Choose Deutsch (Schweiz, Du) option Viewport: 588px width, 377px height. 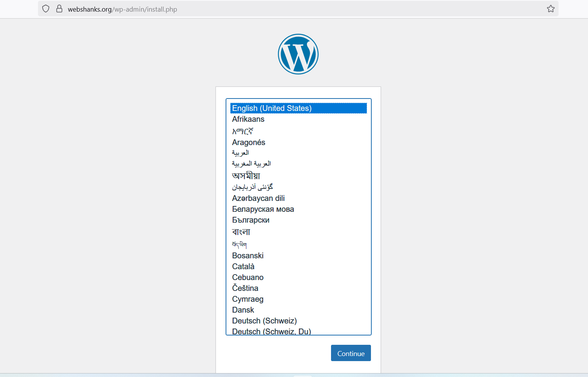[x=298, y=331]
